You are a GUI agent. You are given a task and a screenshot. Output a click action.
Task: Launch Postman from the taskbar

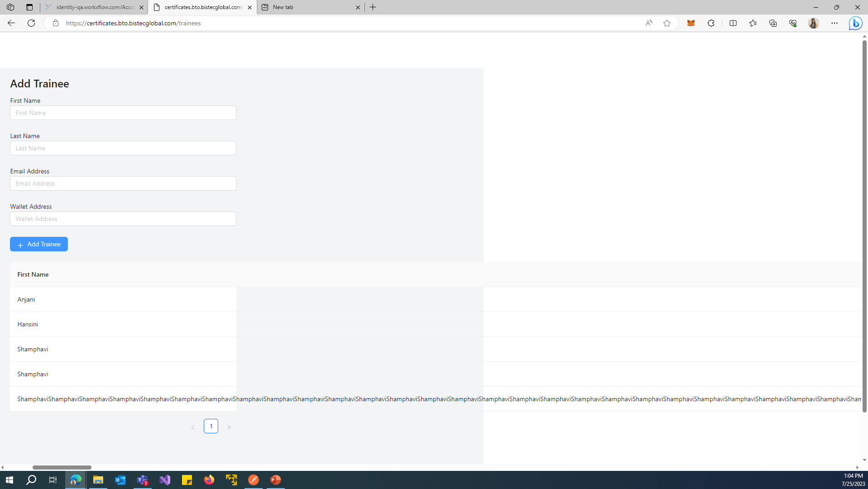(254, 480)
